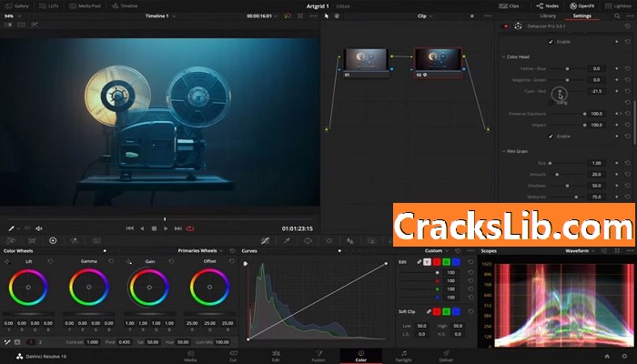Switch to the Edit page
637x364 pixels.
point(276,357)
